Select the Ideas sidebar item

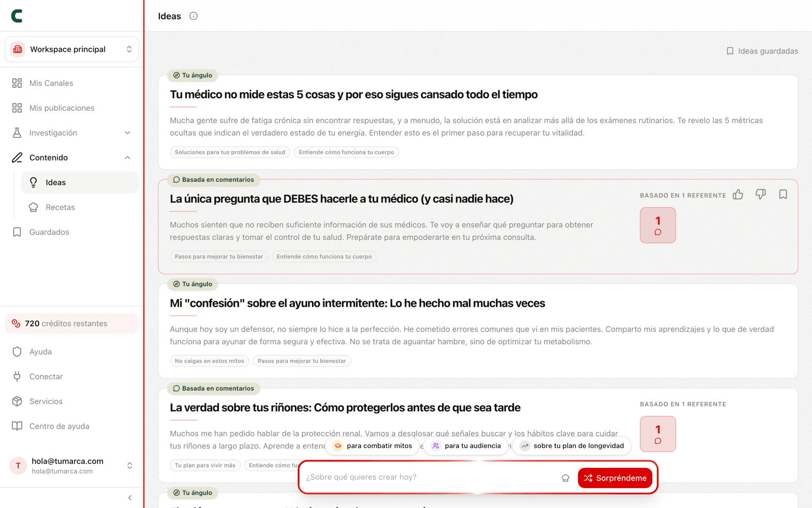pyautogui.click(x=80, y=182)
